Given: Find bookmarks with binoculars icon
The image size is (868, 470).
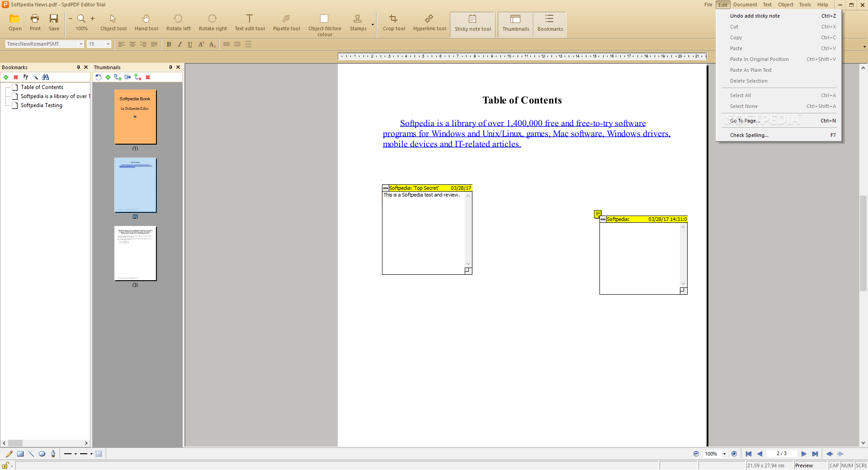Looking at the screenshot, I should click(x=45, y=77).
